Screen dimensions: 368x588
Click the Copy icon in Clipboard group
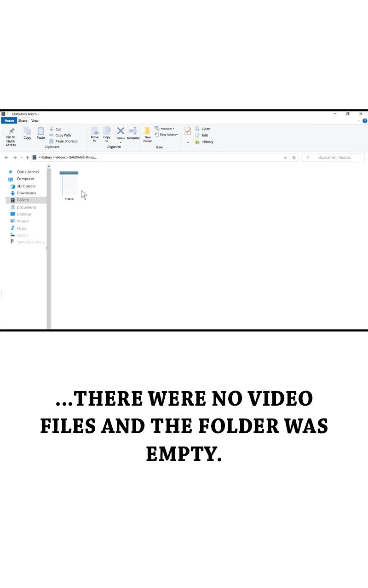[x=27, y=131]
